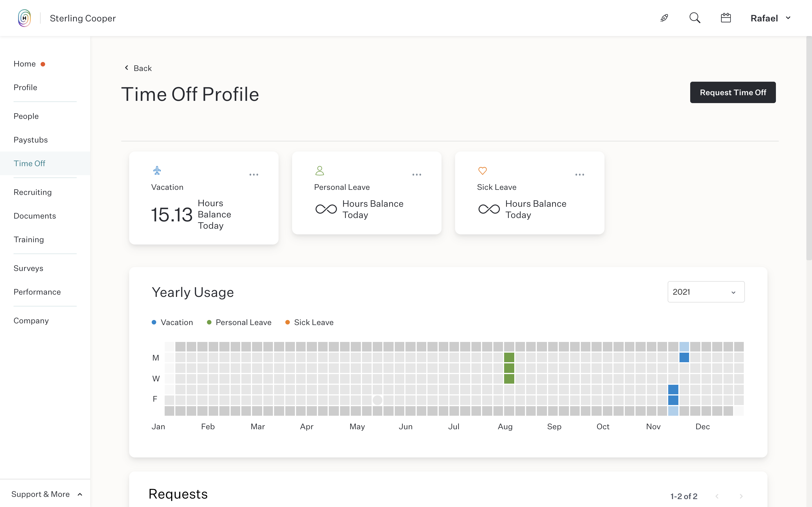This screenshot has height=507, width=812.
Task: Click the Vacation airplane icon
Action: [x=157, y=171]
